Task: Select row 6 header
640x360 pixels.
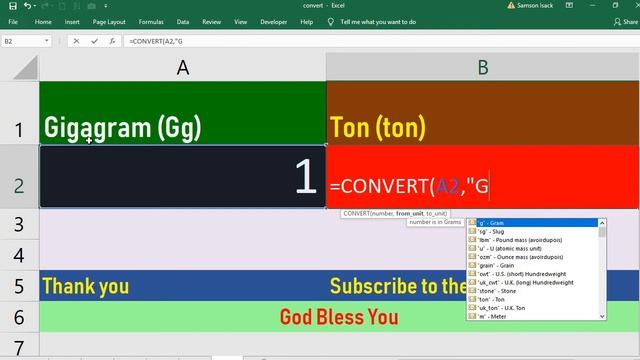Action: click(19, 317)
